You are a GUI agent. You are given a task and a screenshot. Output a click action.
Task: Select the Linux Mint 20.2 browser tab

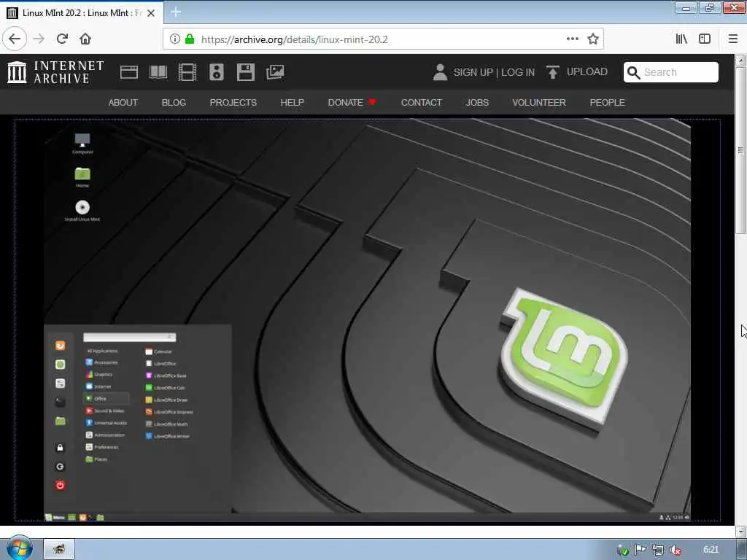[82, 13]
